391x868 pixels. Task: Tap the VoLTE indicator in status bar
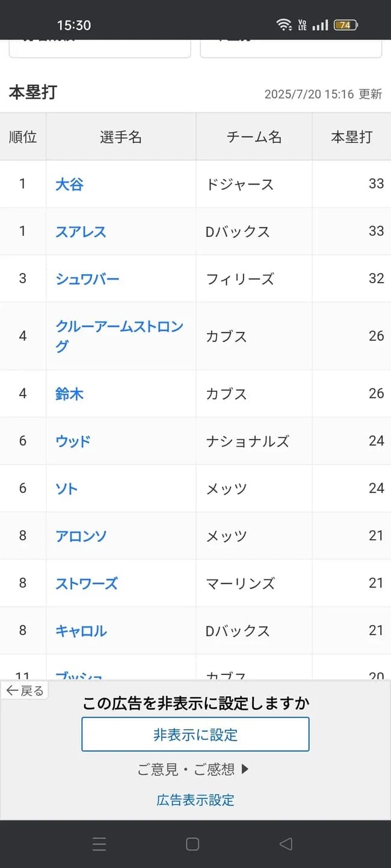pyautogui.click(x=302, y=24)
